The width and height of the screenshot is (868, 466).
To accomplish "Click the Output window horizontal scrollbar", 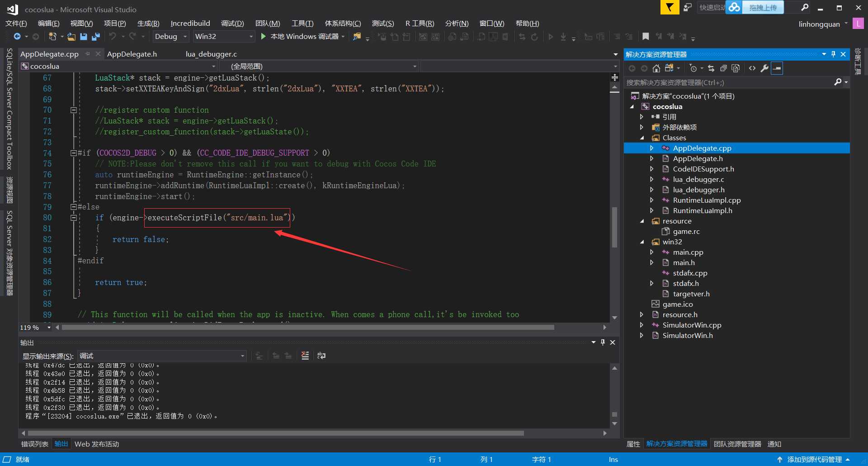I will 277,433.
